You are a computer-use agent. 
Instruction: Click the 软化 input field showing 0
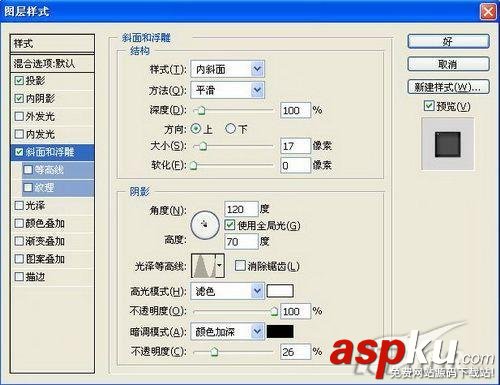coord(295,165)
